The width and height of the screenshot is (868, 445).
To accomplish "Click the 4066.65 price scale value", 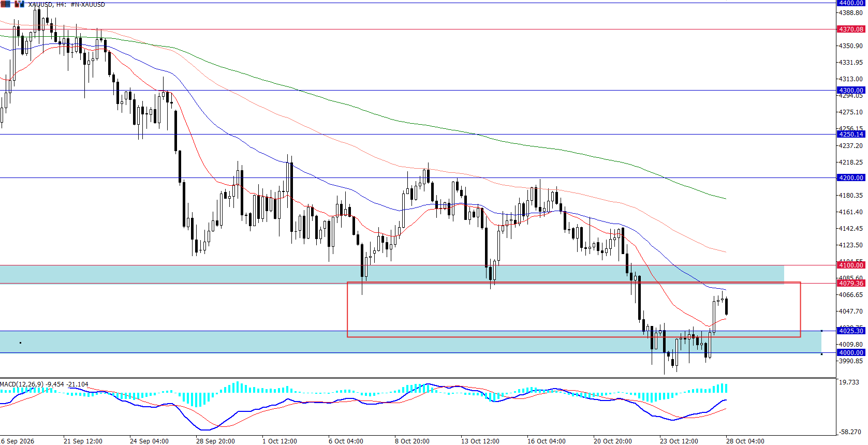I will 851,295.
